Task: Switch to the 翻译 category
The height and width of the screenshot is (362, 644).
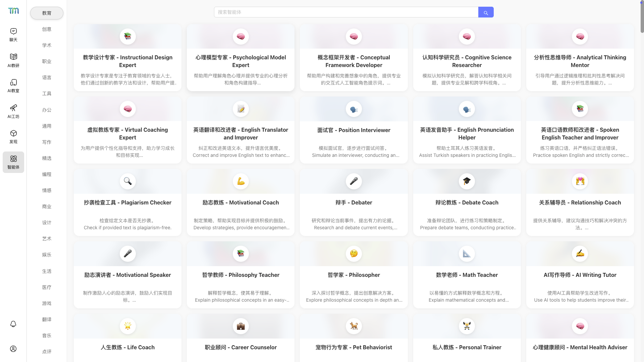Action: [x=47, y=319]
